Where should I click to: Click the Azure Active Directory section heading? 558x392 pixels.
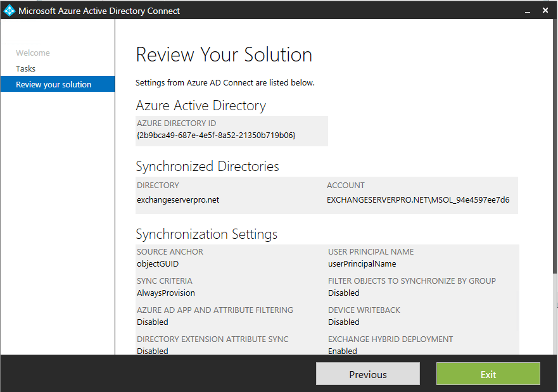point(201,106)
